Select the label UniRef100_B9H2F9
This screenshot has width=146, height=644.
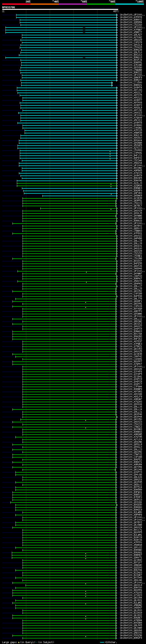tap(131, 638)
